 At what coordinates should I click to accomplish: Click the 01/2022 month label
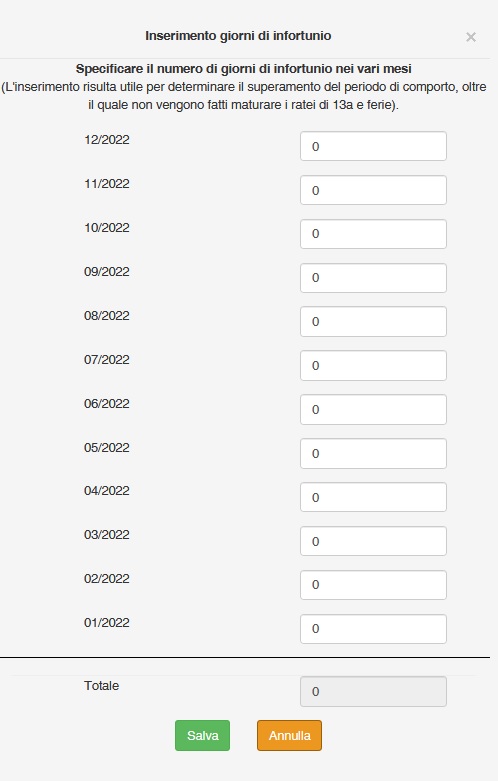[107, 623]
